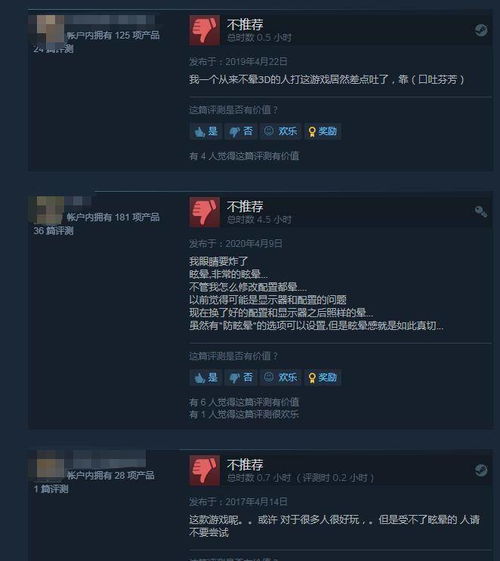Viewport: 500px width, 561px height.
Task: Click the Steam logo icon on the first review
Action: [x=481, y=30]
